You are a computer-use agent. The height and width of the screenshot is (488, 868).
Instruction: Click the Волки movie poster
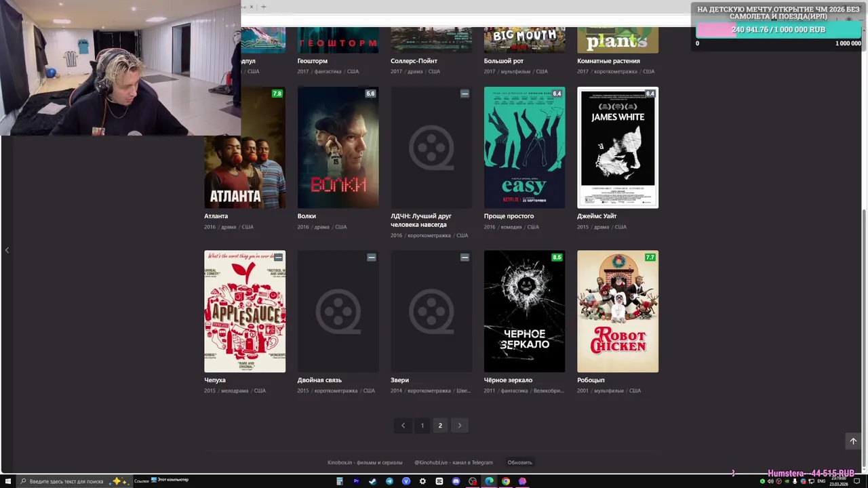(338, 148)
